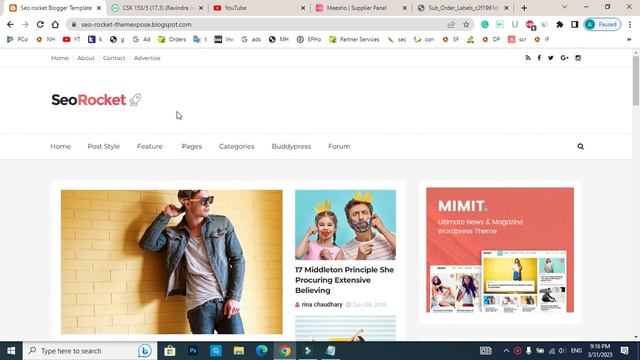Open the PCo bookmark
Image resolution: width=640 pixels, height=360 pixels.
(x=18, y=39)
